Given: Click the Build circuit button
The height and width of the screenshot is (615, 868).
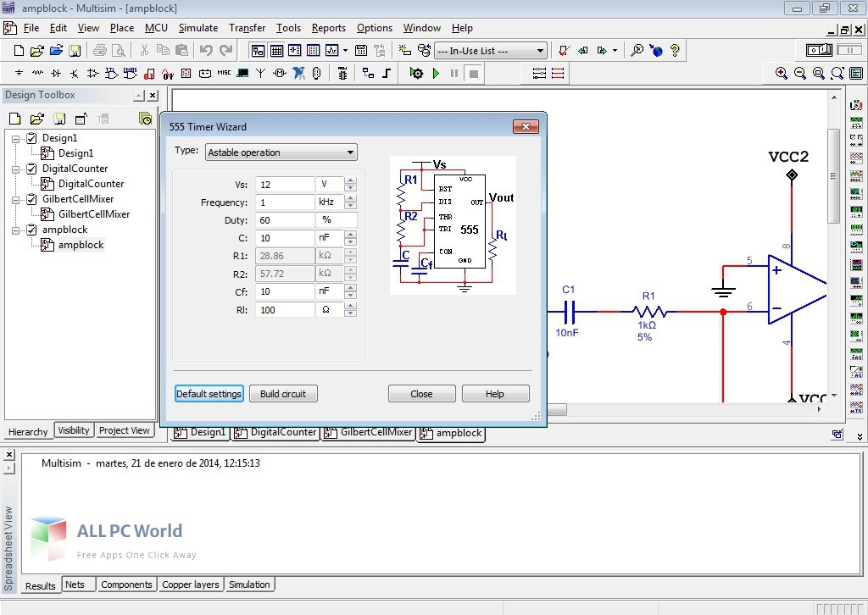Looking at the screenshot, I should pyautogui.click(x=283, y=393).
